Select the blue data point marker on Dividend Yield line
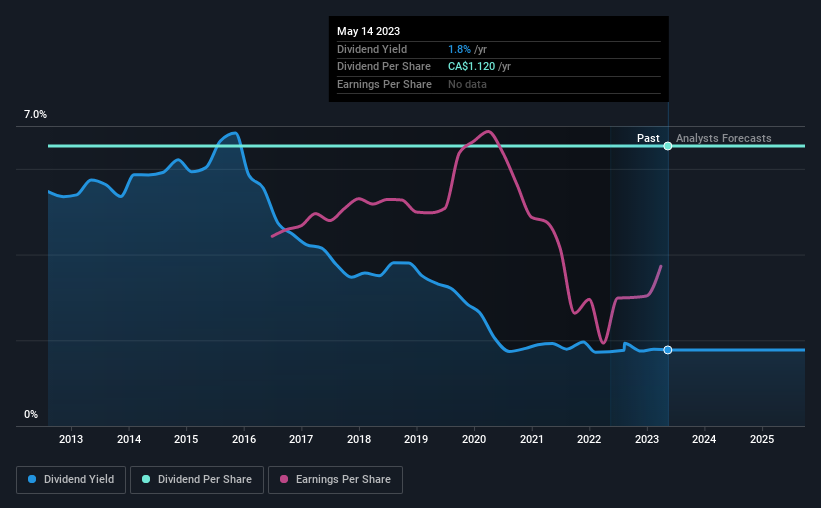821x508 pixels. coord(668,350)
